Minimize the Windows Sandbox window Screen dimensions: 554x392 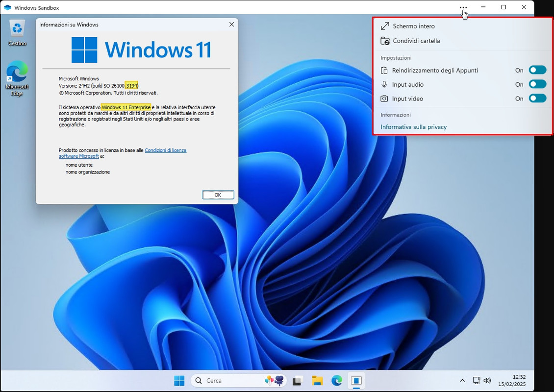[x=483, y=7]
